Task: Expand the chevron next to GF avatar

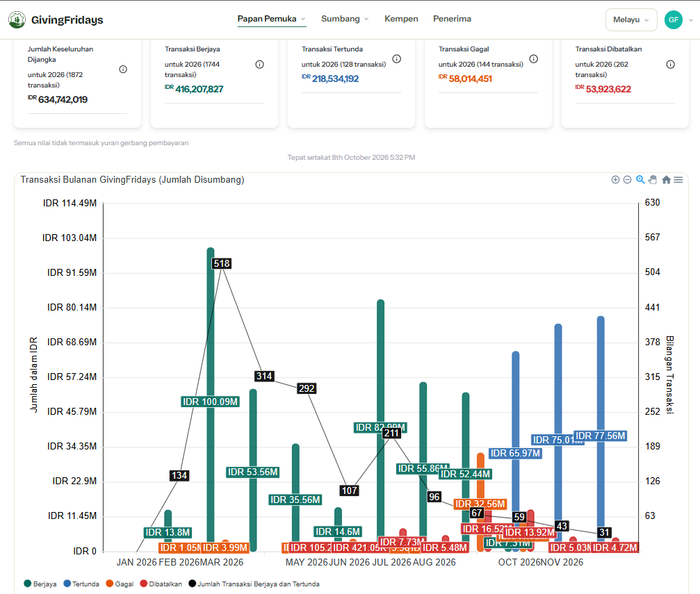Action: [691, 20]
